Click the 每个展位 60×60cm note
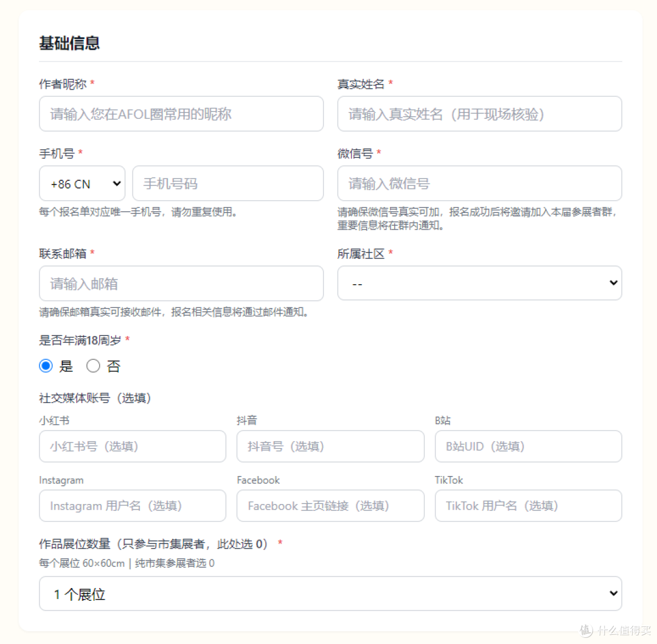 pyautogui.click(x=127, y=563)
